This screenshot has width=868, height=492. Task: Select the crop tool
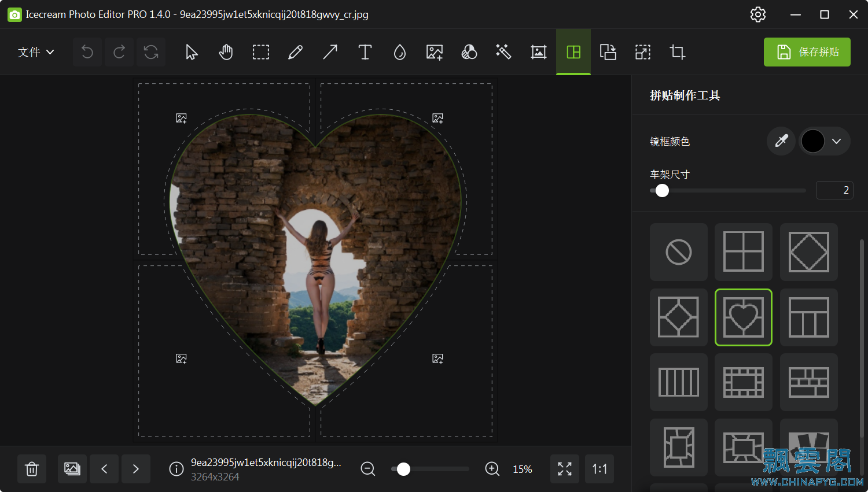click(x=678, y=52)
